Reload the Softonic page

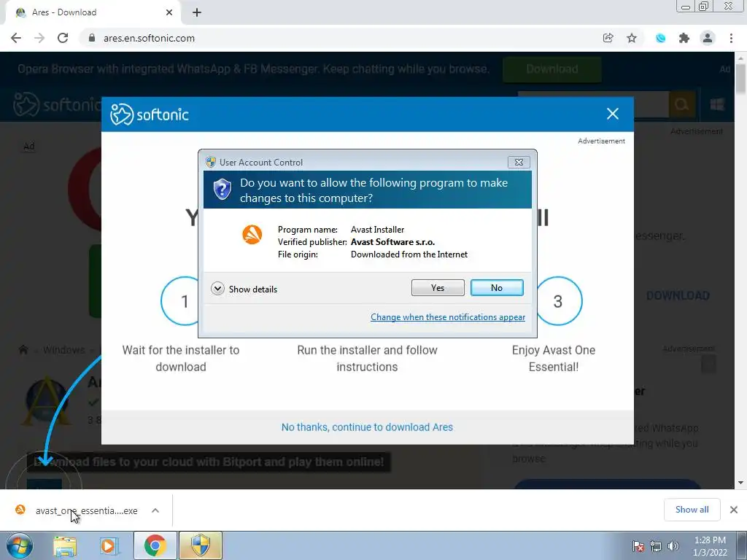tap(63, 38)
